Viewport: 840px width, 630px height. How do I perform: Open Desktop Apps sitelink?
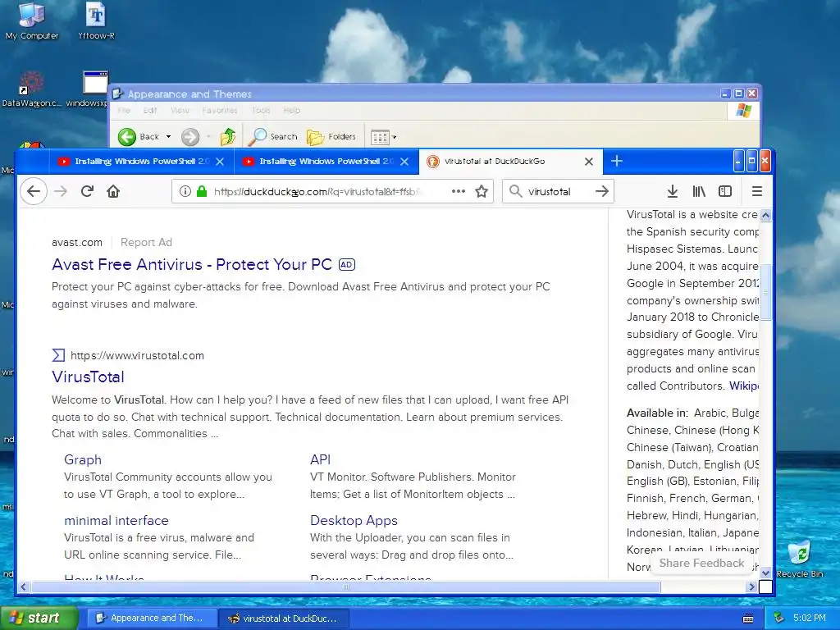click(354, 520)
